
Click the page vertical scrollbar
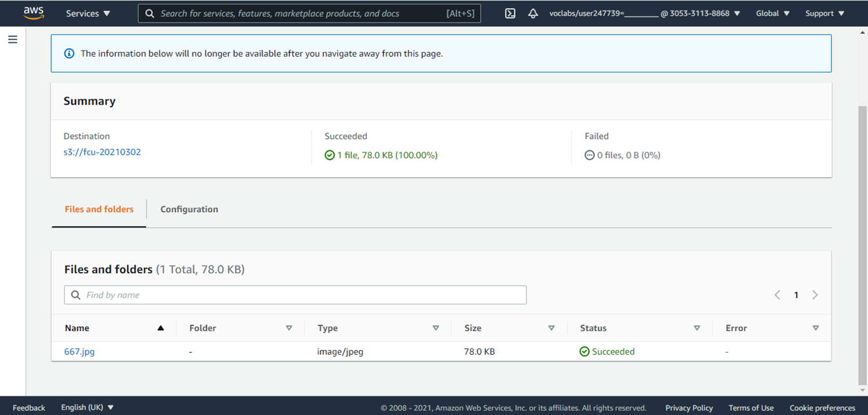(863, 244)
